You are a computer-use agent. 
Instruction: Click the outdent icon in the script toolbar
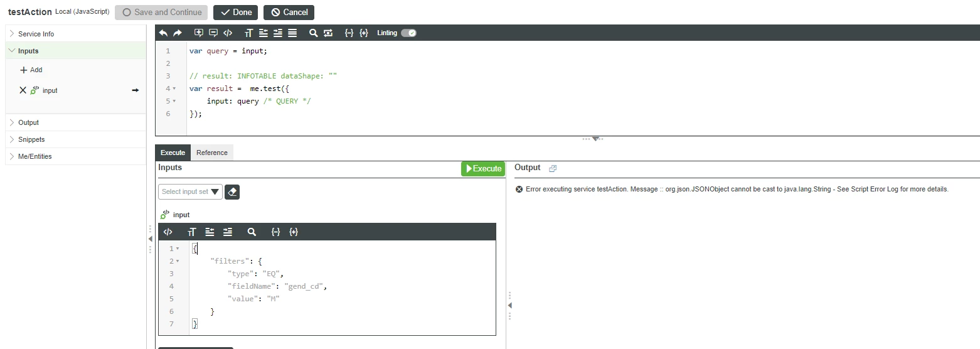(x=264, y=33)
